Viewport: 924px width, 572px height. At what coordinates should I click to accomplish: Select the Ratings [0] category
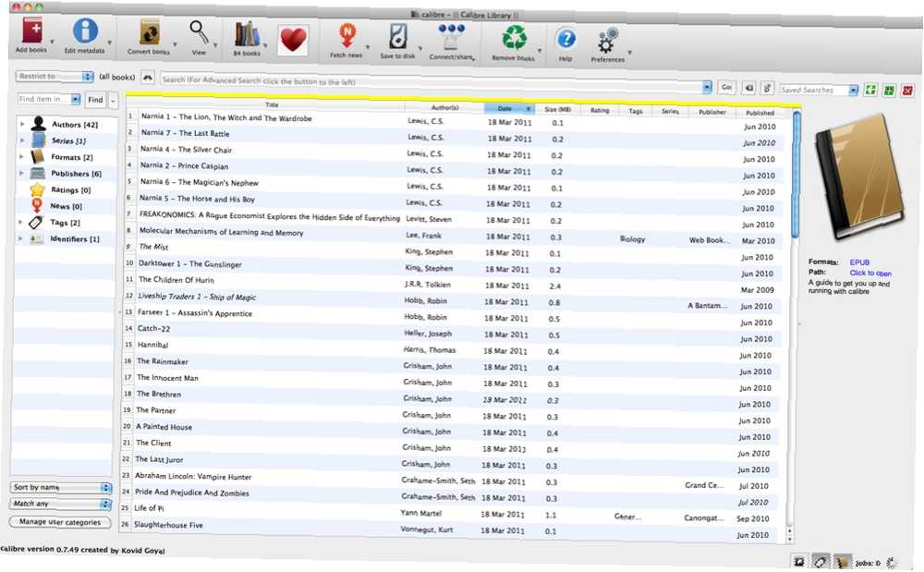click(70, 189)
